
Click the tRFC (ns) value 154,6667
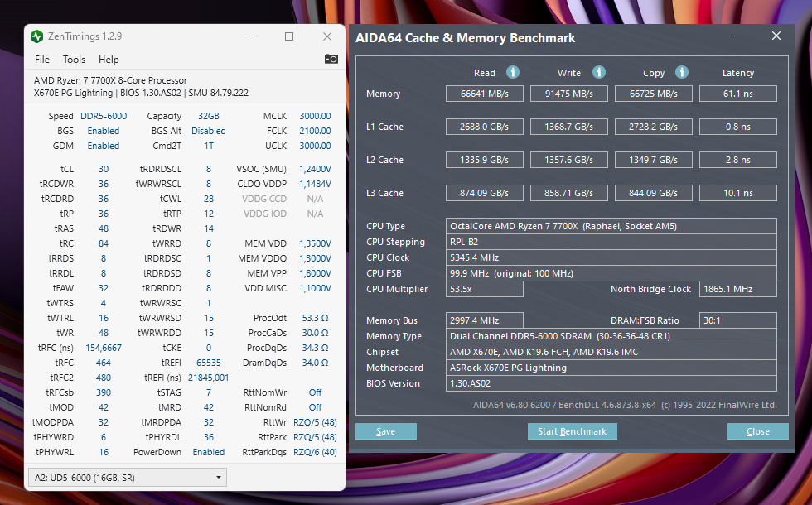coord(104,348)
